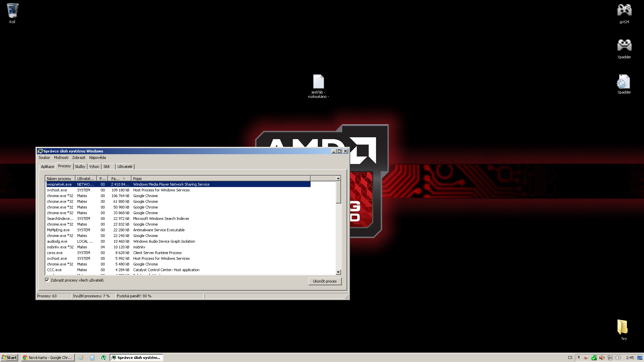
Task: Open the uTorrent quick launch icon
Action: (104, 358)
